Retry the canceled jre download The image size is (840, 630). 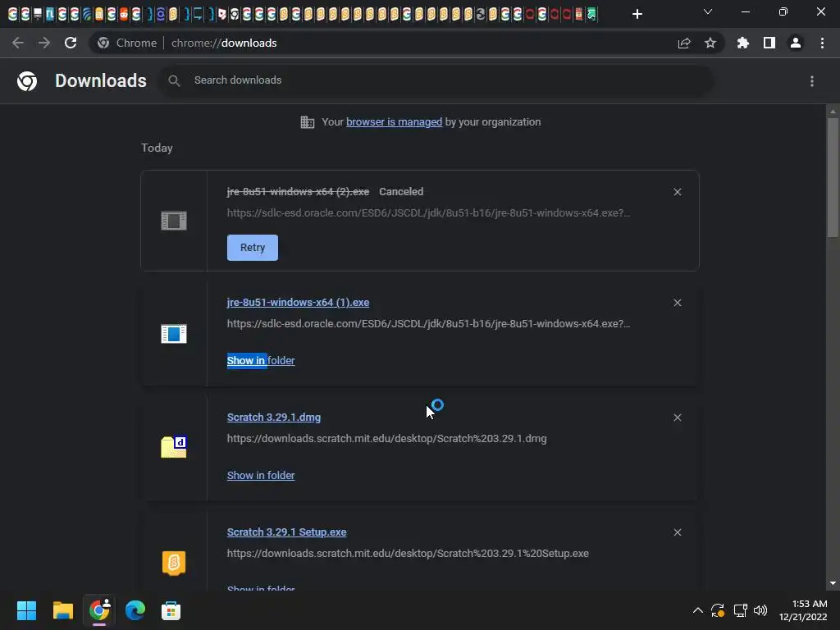point(253,248)
